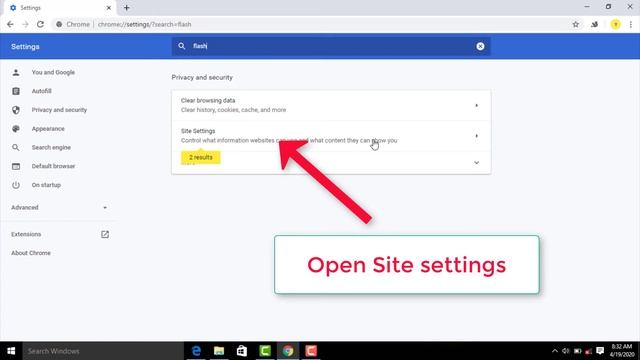Click the Extensions external-link icon
640x360 pixels.
click(x=105, y=234)
